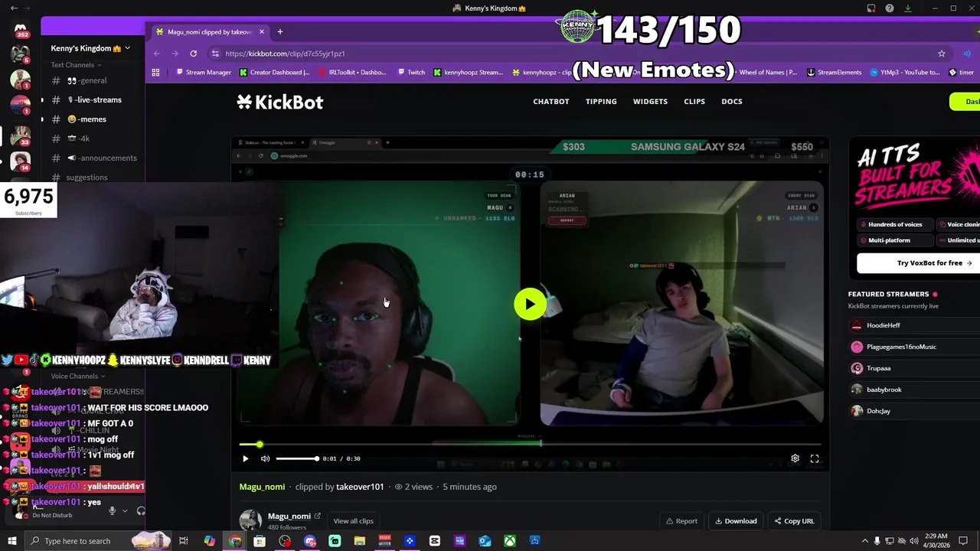Mute the clip using the speaker icon

tap(265, 458)
